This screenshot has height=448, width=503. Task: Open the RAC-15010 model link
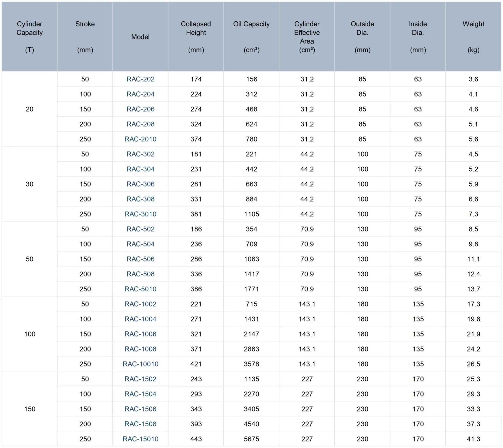click(140, 439)
